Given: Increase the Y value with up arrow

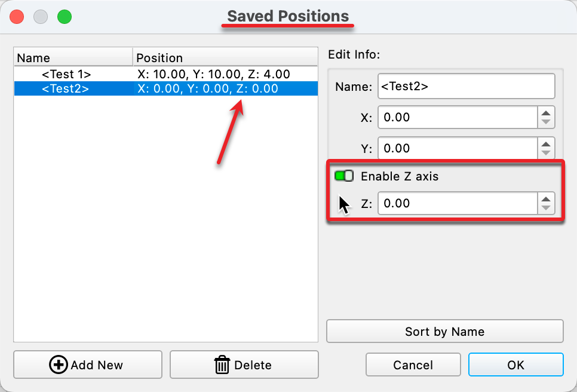Looking at the screenshot, I should [x=545, y=143].
